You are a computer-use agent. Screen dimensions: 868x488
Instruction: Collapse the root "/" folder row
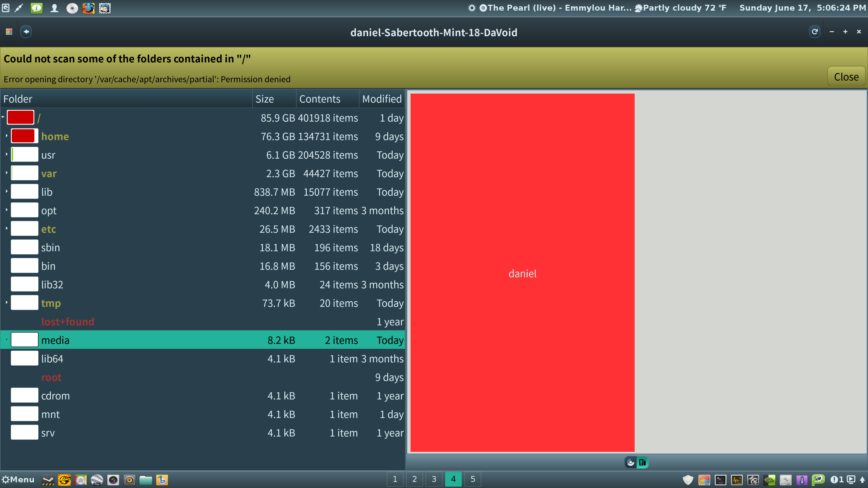(3, 117)
